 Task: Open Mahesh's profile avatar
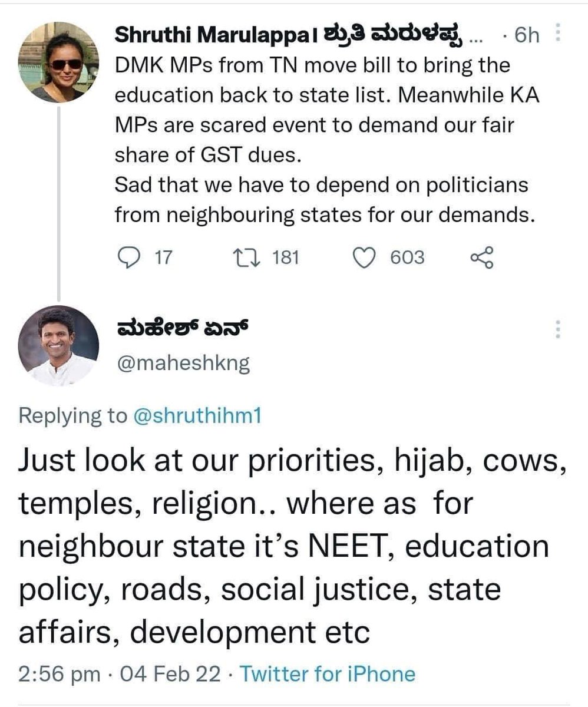pyautogui.click(x=58, y=345)
